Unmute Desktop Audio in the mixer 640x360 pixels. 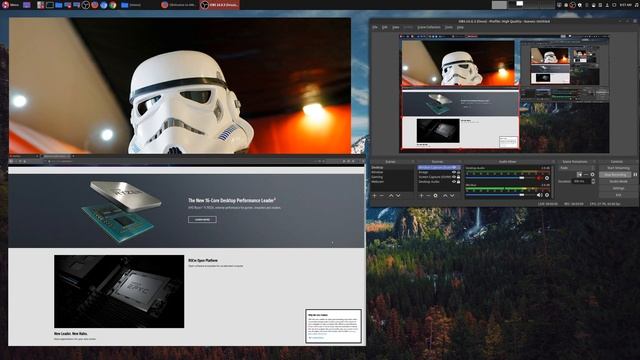[x=540, y=178]
